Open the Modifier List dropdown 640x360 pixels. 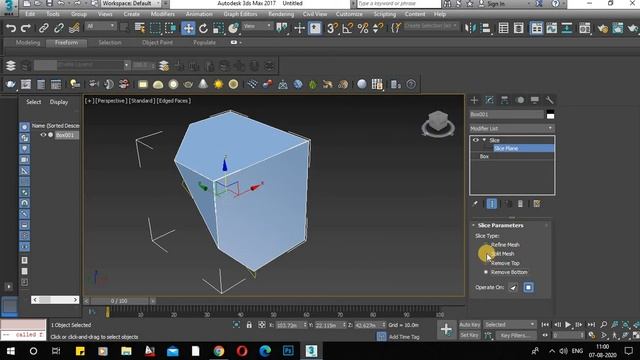(512, 129)
